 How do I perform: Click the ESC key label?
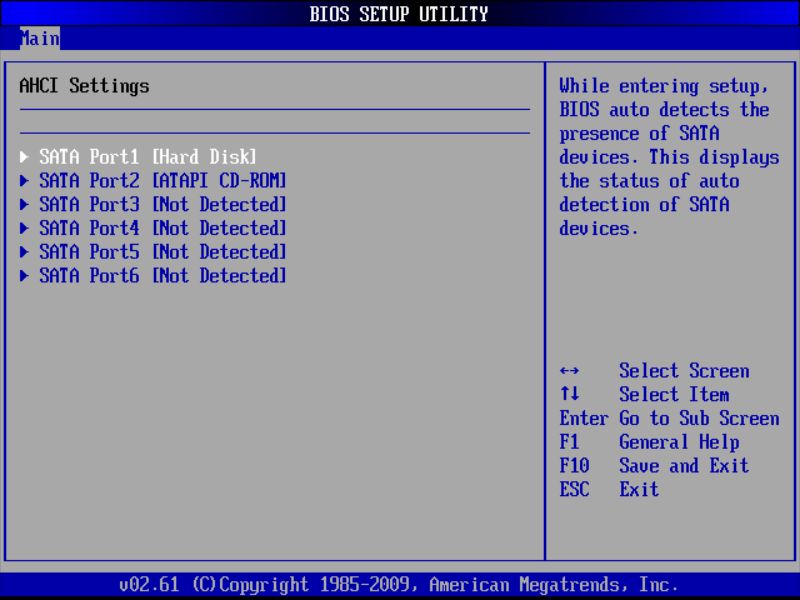click(574, 490)
